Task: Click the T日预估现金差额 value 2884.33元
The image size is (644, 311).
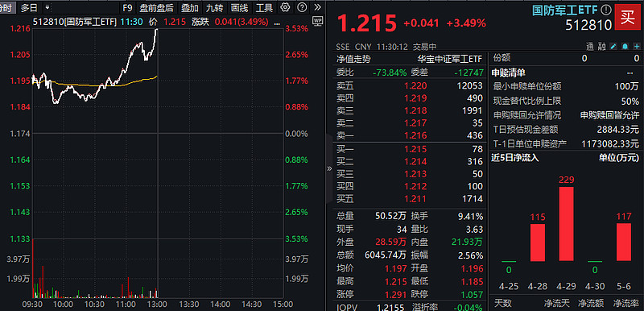Action: point(618,130)
